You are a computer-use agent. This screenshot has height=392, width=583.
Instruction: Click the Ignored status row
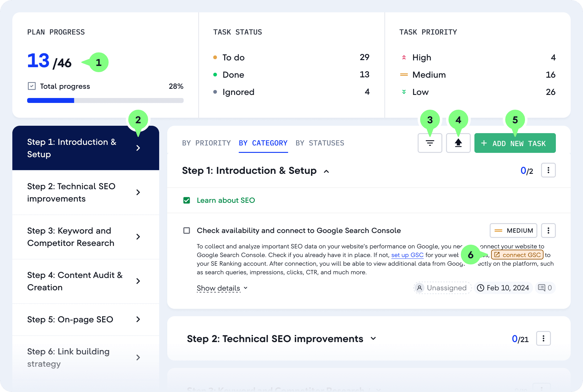[291, 92]
